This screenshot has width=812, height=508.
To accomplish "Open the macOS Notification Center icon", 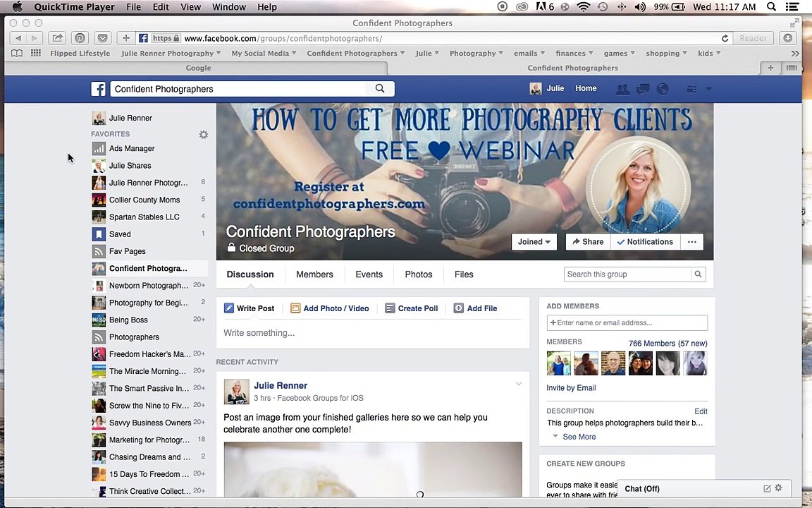I will coord(792,7).
